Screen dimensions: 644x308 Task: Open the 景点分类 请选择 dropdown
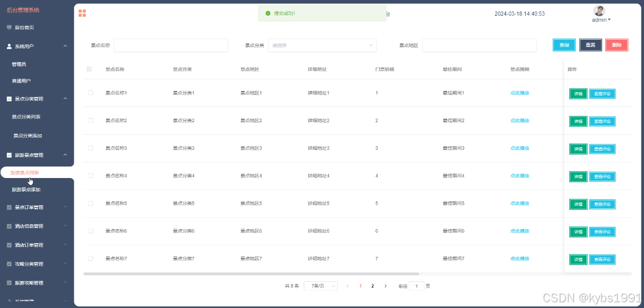pos(323,45)
